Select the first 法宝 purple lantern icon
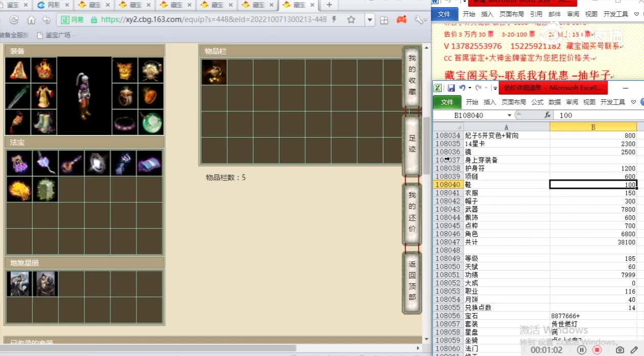This screenshot has height=356, width=644. tap(19, 163)
